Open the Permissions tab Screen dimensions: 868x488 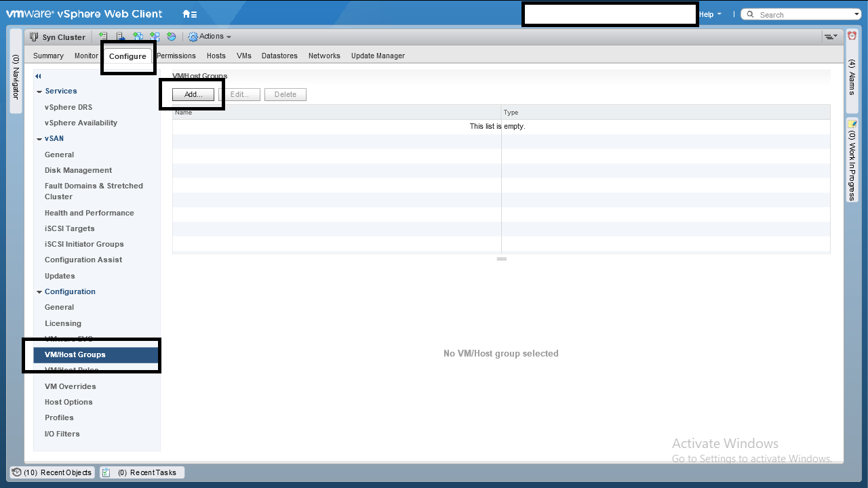point(176,56)
